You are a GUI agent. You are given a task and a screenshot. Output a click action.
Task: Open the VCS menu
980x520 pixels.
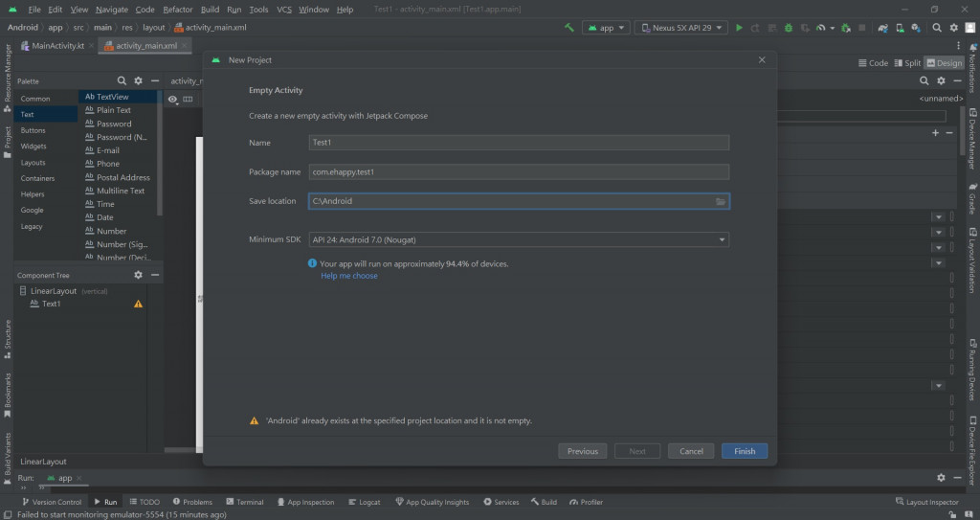(x=284, y=10)
